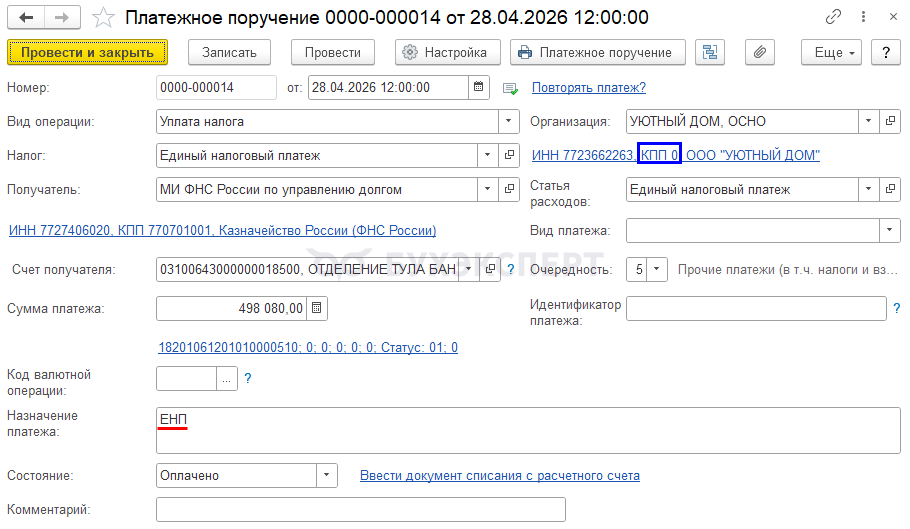Open Настройка with the gear button
Viewport: 910px width, 529px height.
coord(447,52)
